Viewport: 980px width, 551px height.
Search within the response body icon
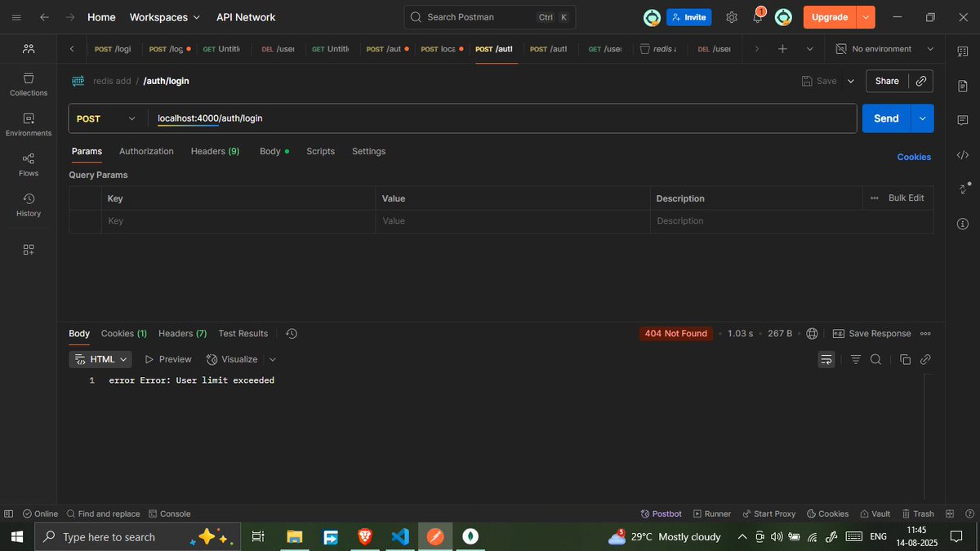coord(875,359)
